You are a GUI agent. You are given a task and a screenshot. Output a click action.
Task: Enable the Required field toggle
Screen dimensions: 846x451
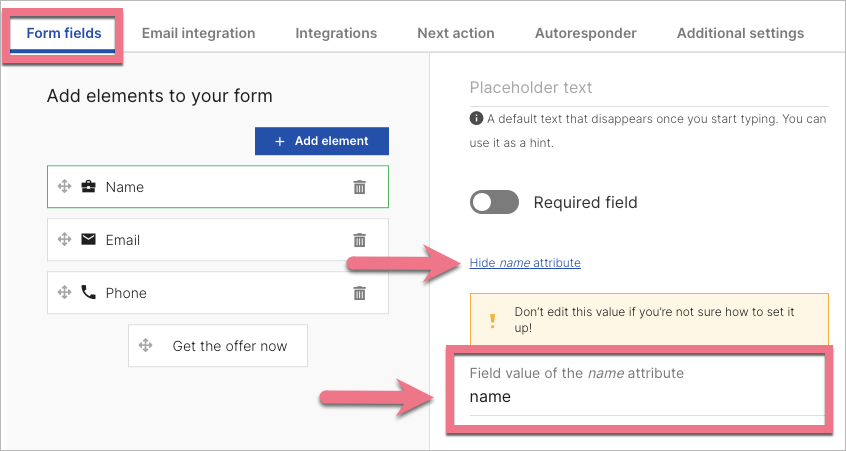click(494, 202)
